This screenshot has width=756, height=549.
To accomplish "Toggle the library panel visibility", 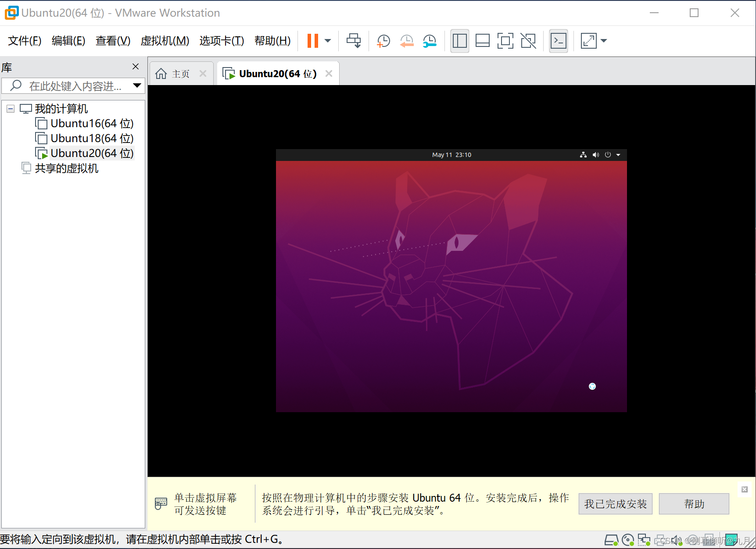I will [x=459, y=40].
